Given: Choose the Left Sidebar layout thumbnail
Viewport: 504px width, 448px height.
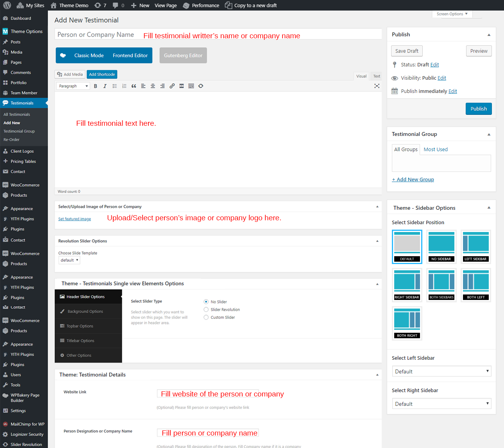Looking at the screenshot, I should (x=475, y=246).
